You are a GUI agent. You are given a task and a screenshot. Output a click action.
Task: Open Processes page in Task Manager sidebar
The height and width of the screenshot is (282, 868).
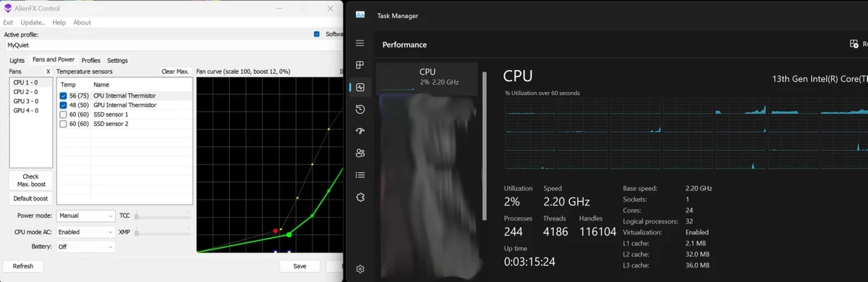click(x=360, y=66)
